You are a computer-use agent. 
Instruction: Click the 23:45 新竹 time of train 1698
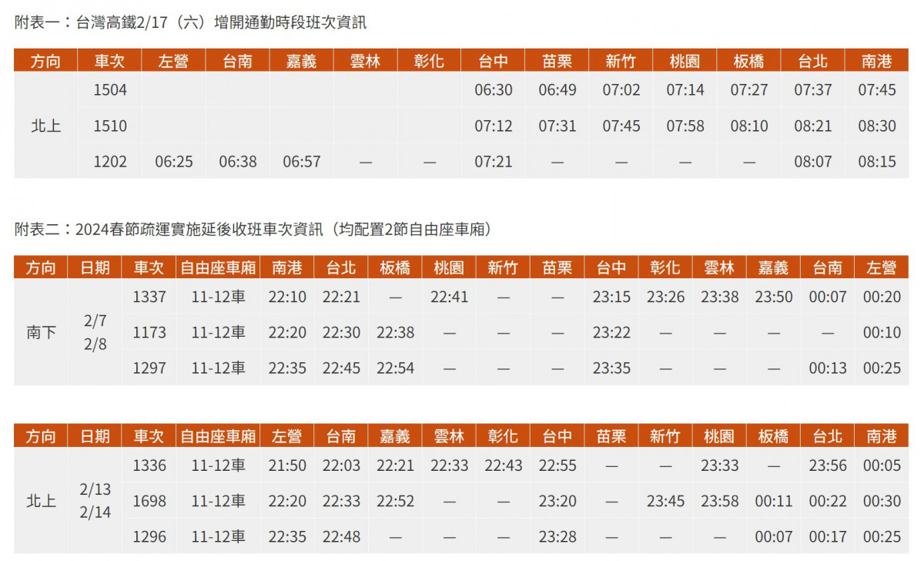click(665, 502)
